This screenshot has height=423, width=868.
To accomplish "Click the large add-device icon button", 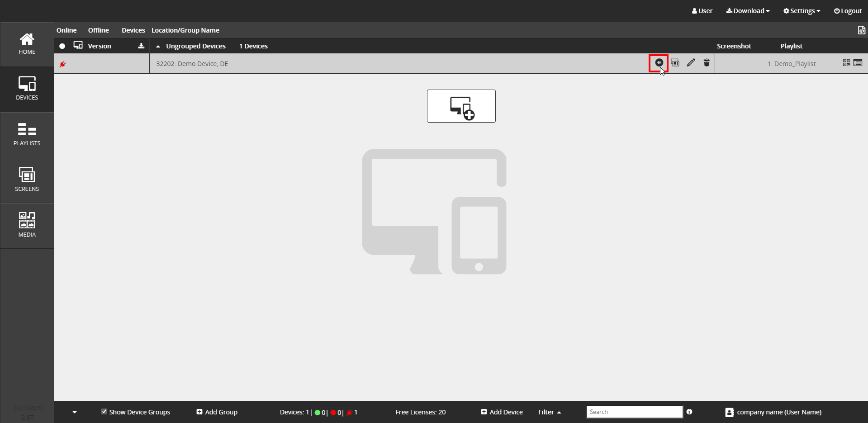I will coord(461,106).
